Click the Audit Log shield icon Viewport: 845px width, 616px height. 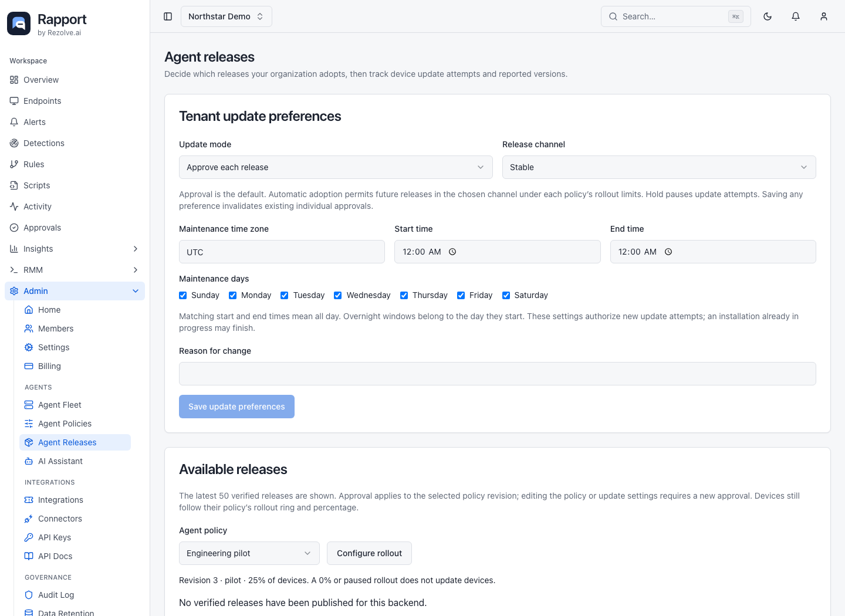click(x=29, y=595)
